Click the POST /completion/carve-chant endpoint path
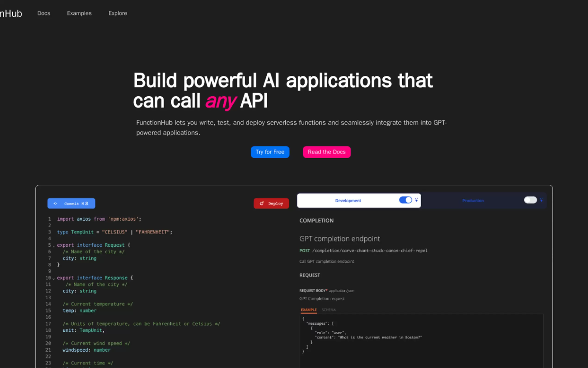588x368 pixels. pos(363,251)
